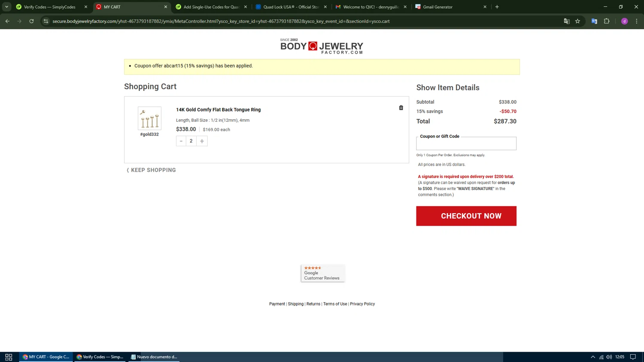Open the Terms of Use footer link

335,304
